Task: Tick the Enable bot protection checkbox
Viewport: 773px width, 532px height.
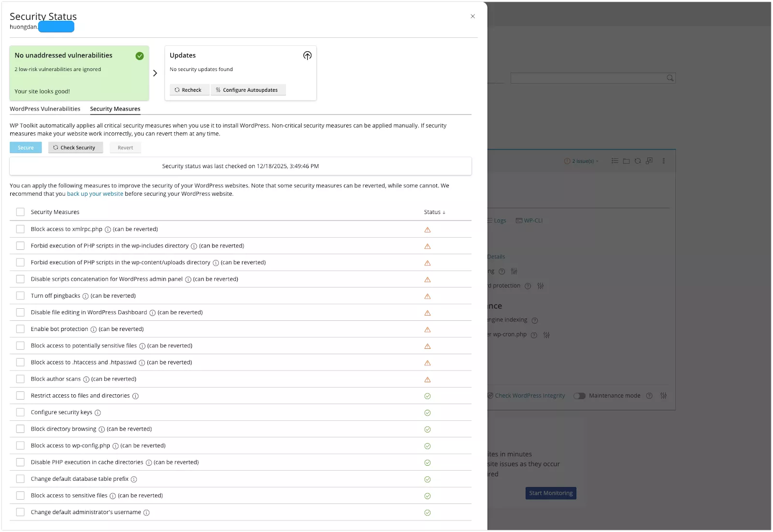Action: 20,329
